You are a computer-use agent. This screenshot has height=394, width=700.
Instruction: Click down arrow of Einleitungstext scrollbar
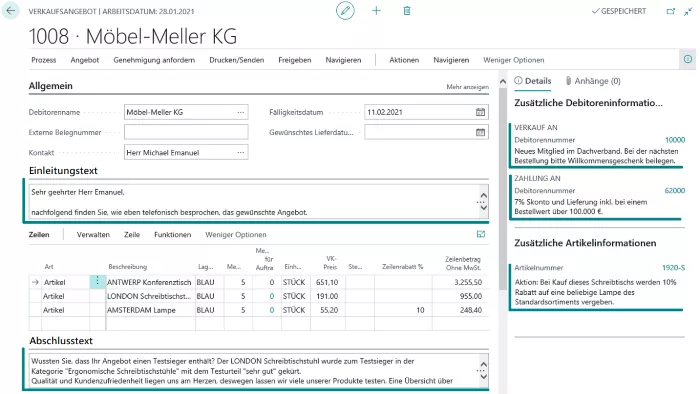pos(483,208)
